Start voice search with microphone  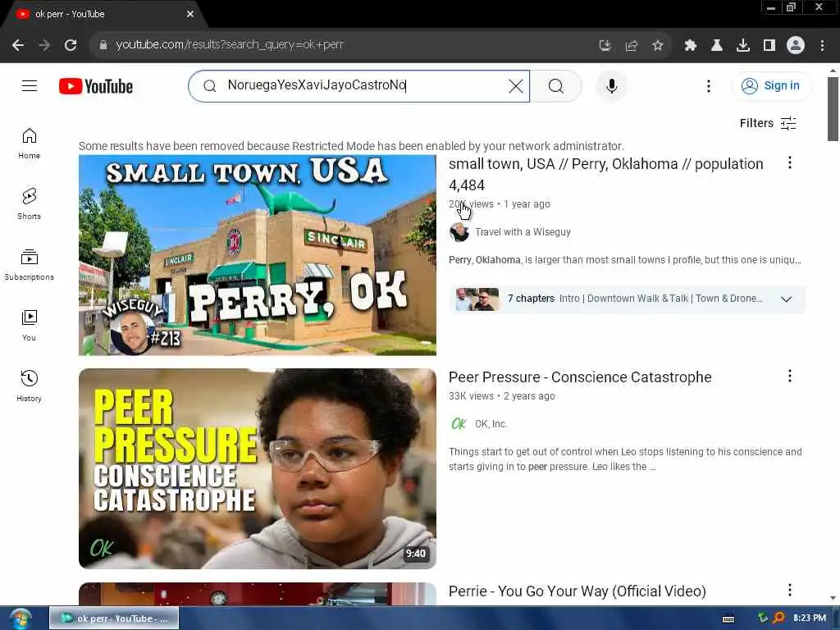point(612,85)
